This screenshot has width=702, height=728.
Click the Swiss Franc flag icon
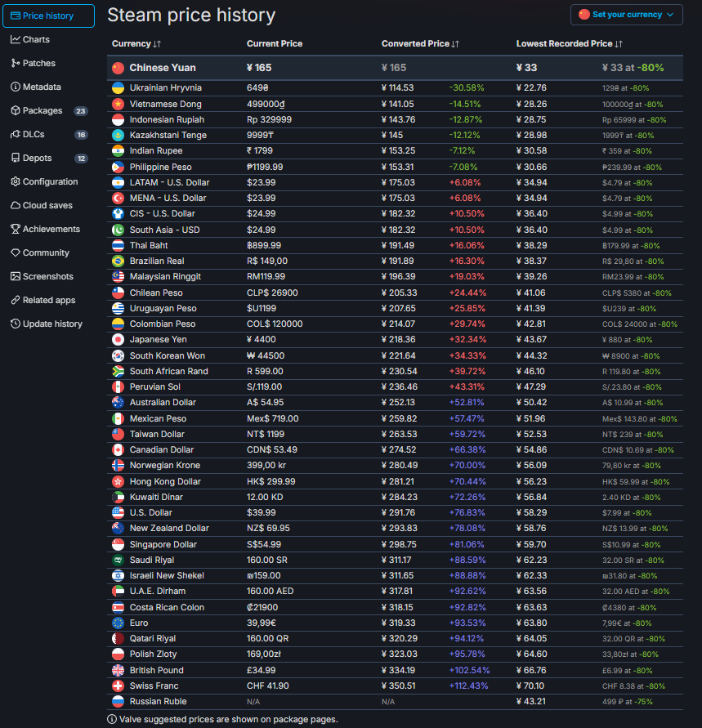(118, 686)
